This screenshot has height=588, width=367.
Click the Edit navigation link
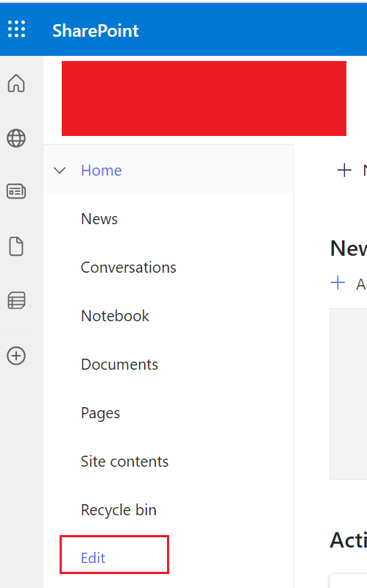click(x=93, y=558)
